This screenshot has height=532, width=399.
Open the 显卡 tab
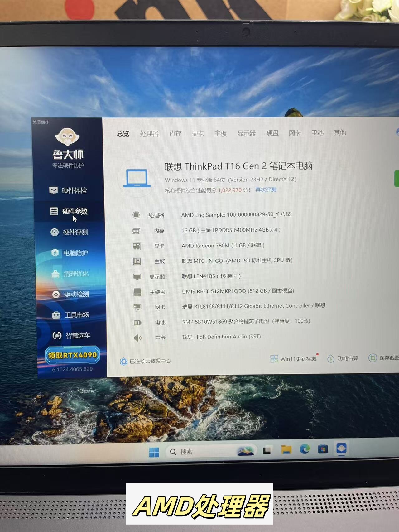pyautogui.click(x=198, y=133)
